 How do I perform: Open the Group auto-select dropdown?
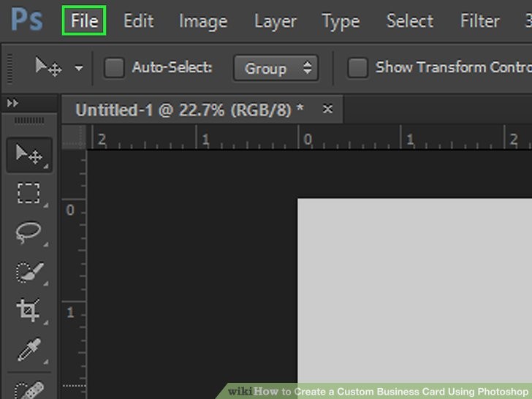(275, 68)
